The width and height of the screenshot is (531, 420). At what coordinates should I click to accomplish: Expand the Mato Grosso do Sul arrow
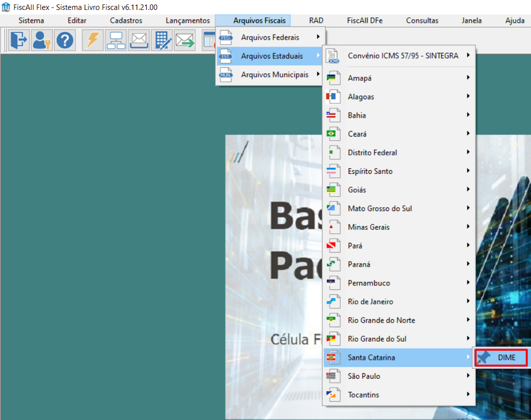click(x=468, y=208)
